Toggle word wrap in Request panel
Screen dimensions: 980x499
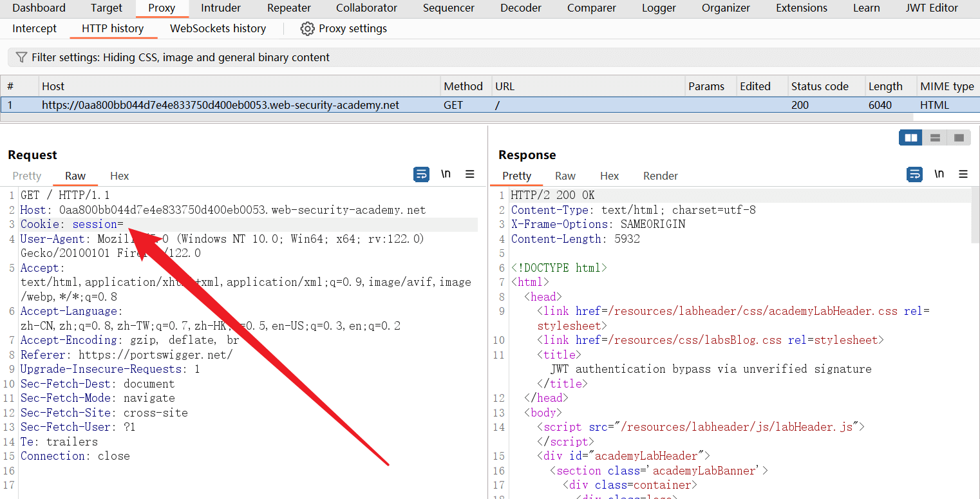(x=422, y=174)
